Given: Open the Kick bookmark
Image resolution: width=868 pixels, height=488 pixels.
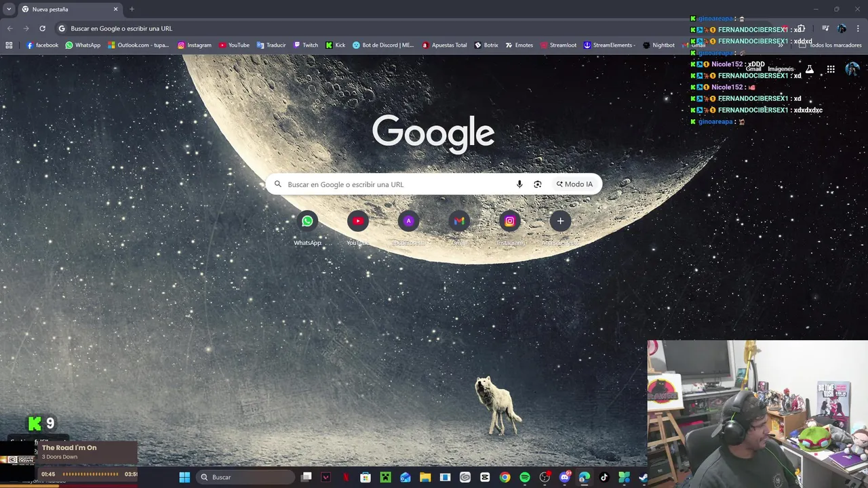Looking at the screenshot, I should pyautogui.click(x=336, y=45).
